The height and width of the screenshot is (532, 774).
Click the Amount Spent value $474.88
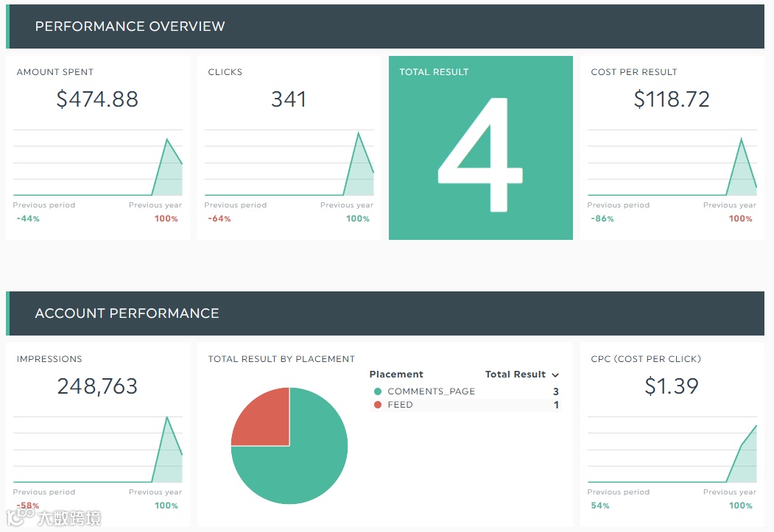97,99
